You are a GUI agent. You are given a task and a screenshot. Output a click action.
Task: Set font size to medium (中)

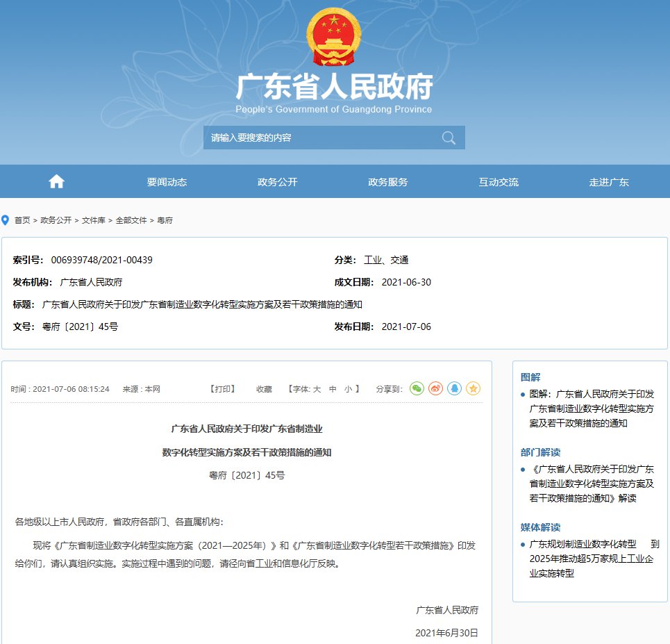(333, 389)
